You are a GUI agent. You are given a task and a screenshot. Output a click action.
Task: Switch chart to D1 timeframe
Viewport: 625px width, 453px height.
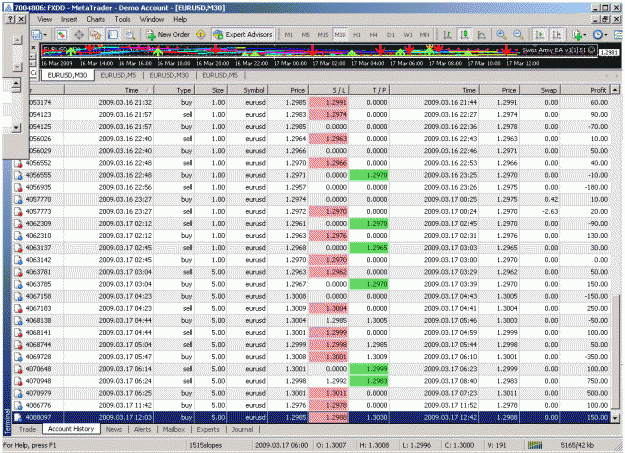click(x=391, y=35)
